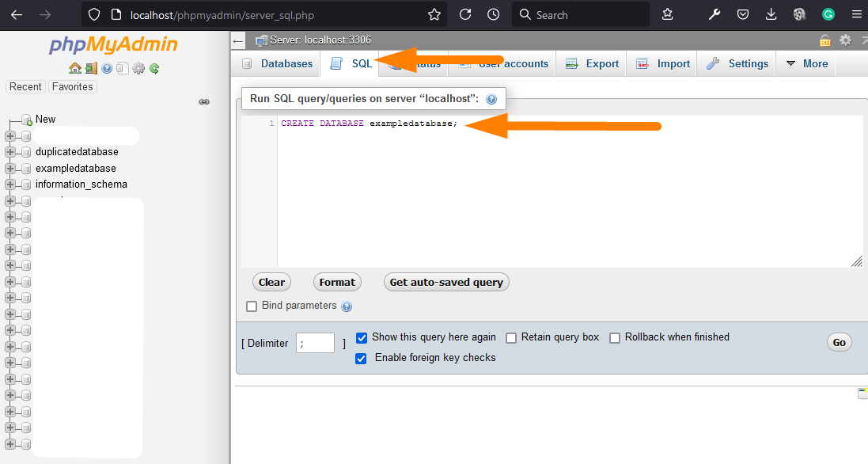Open the User accounts tab
868x464 pixels.
click(x=502, y=63)
